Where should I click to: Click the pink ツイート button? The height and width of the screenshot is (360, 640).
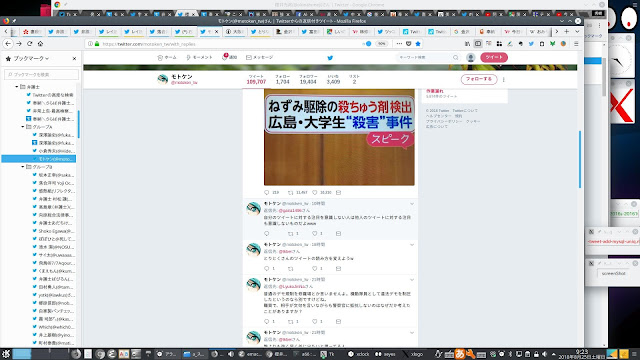(494, 58)
